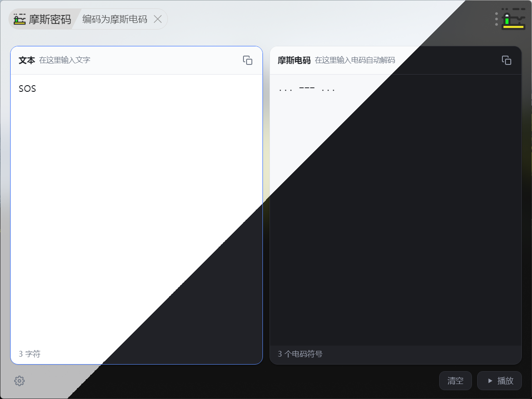Click the 摩斯电码 panel heading
Screen dimensions: 532x399
[x=294, y=60]
